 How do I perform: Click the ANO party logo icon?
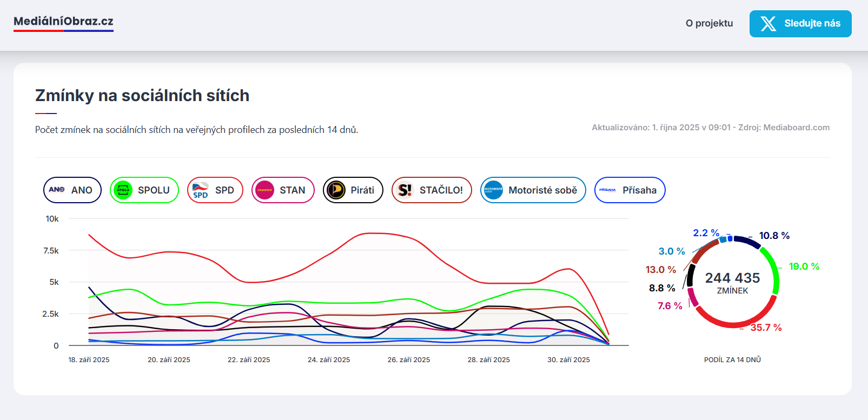pos(57,190)
